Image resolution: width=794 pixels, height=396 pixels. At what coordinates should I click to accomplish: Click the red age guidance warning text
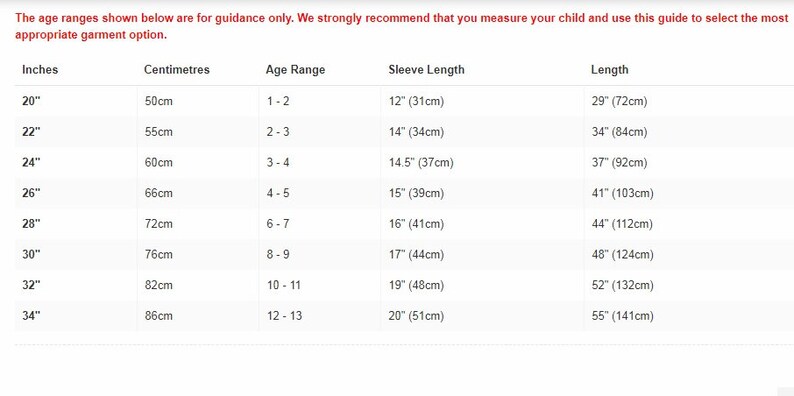[402, 27]
